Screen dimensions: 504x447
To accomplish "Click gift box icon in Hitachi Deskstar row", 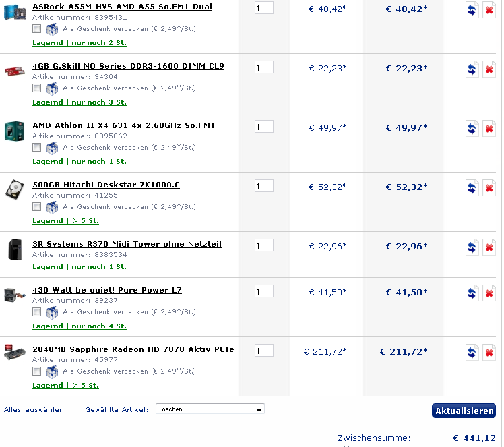I will pos(52,207).
